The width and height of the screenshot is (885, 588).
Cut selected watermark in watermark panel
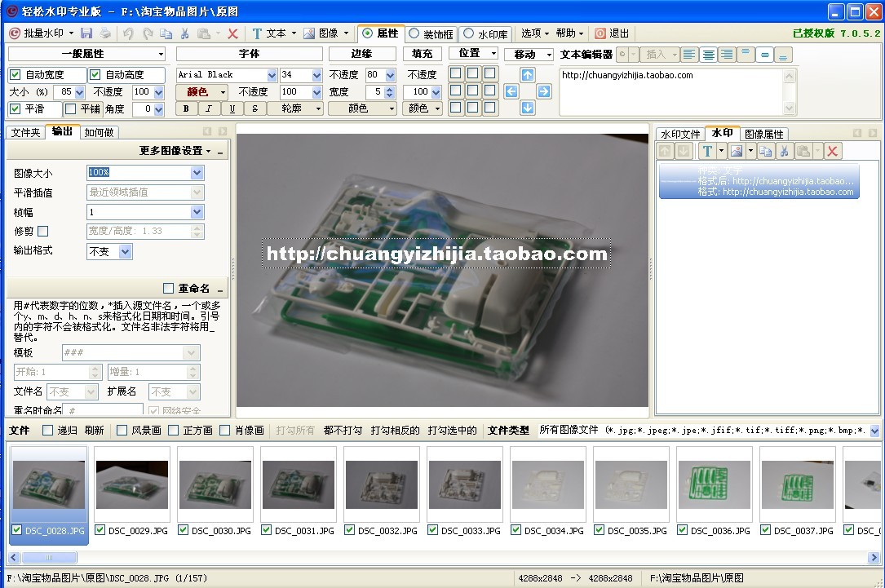click(x=784, y=151)
